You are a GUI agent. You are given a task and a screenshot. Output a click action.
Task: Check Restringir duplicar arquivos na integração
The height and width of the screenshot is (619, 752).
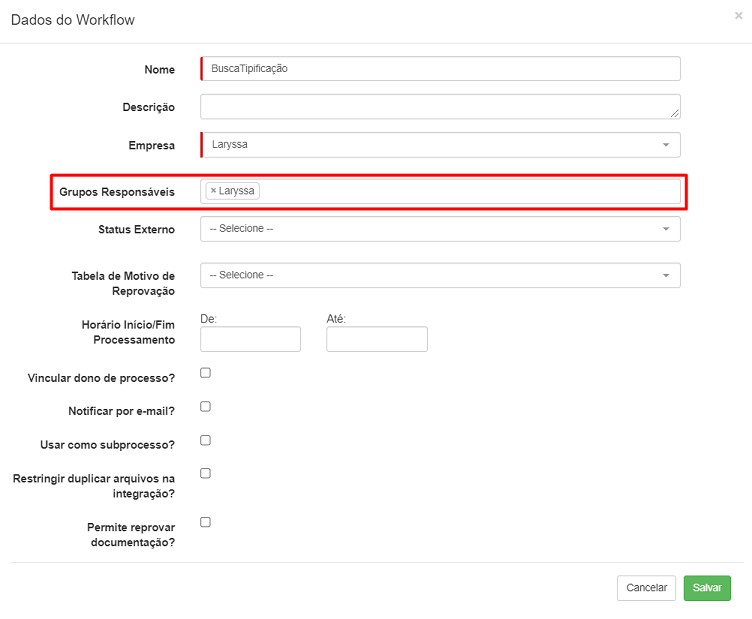point(205,473)
